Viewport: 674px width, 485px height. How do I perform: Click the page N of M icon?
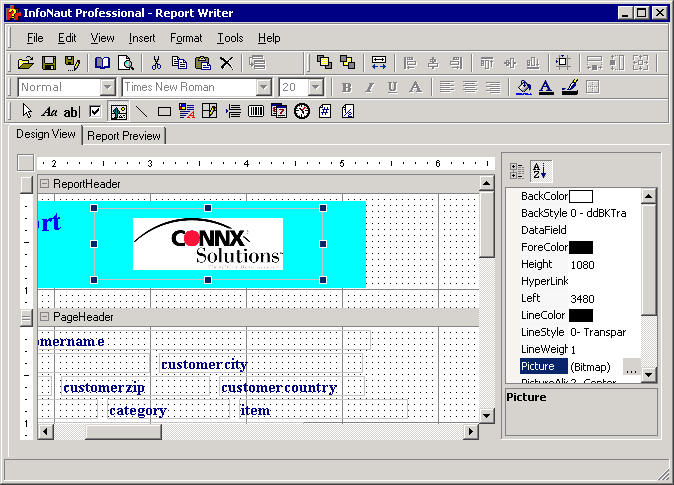(348, 111)
